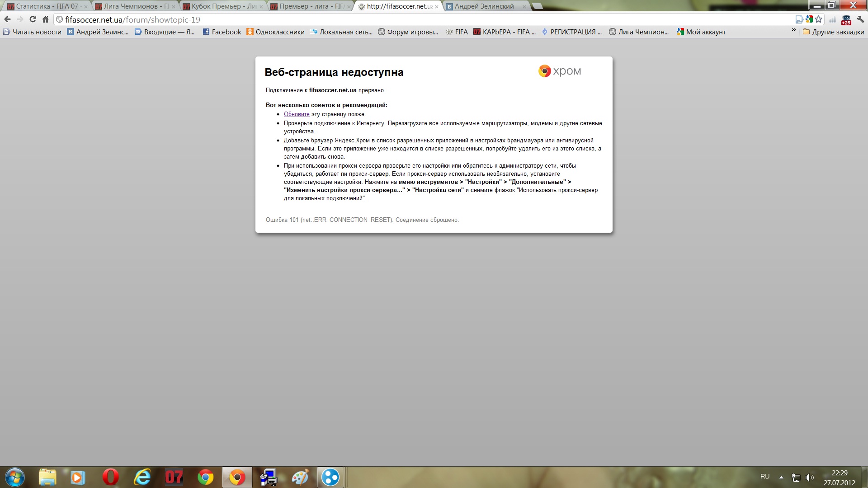Launch Opera from the taskbar
The width and height of the screenshot is (868, 488).
coord(110,477)
